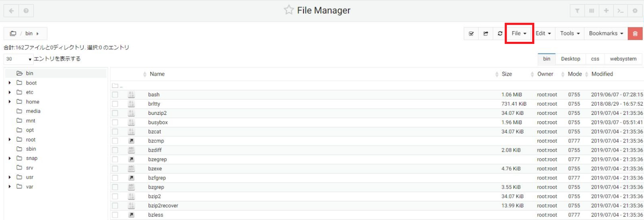Expand the usr folder in tree
The width and height of the screenshot is (644, 220).
tap(10, 177)
